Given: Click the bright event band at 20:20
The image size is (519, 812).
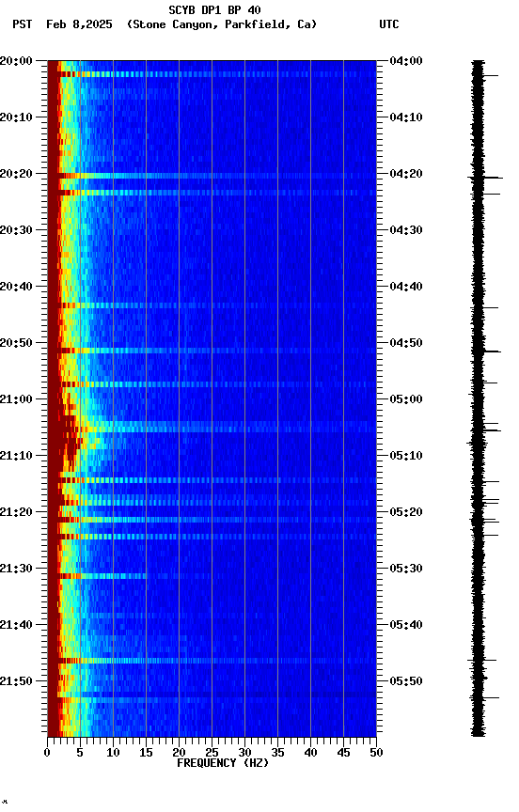Looking at the screenshot, I should coord(212,176).
